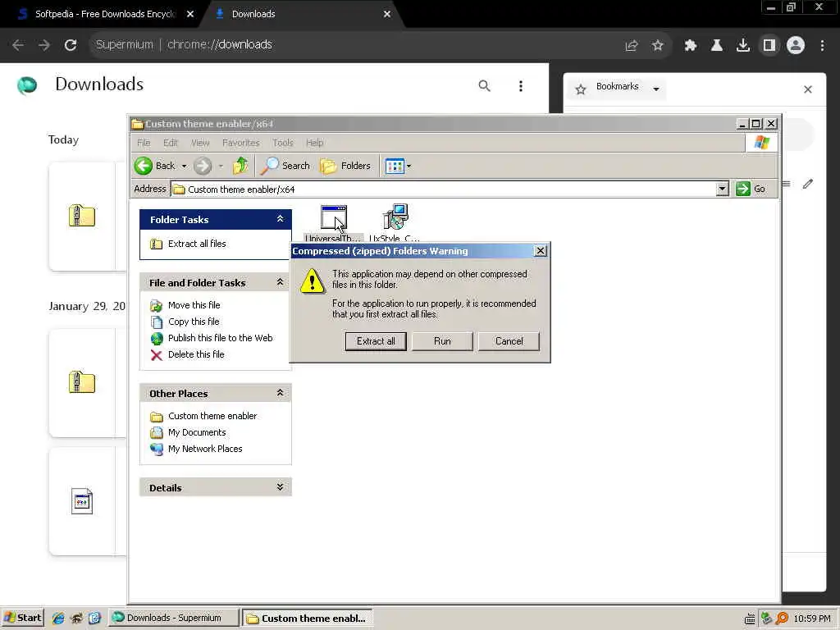
Task: Open the Explorer Edit menu
Action: [x=171, y=143]
